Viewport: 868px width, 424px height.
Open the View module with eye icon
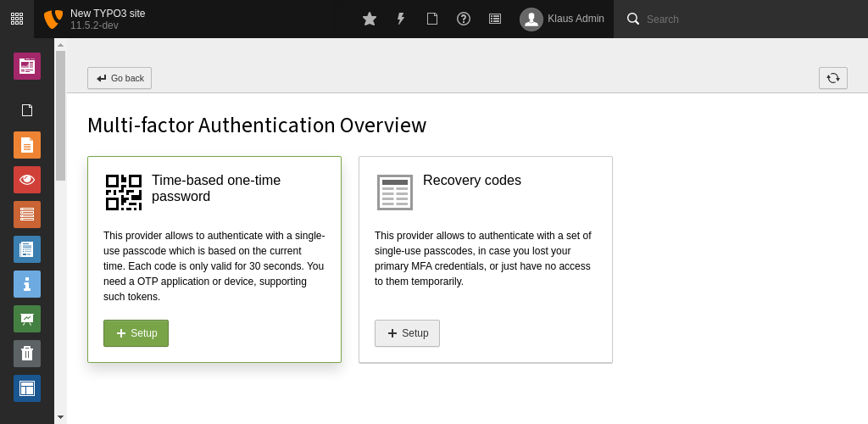pos(27,179)
